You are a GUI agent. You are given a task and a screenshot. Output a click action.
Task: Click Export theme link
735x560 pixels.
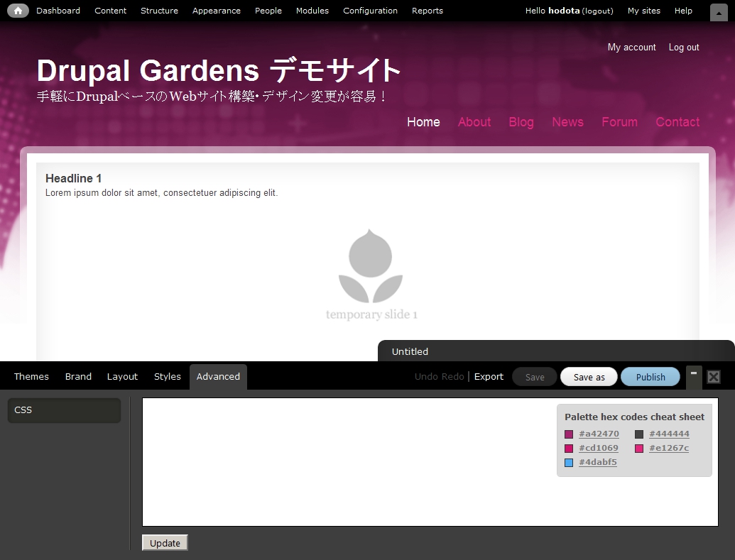pyautogui.click(x=489, y=377)
